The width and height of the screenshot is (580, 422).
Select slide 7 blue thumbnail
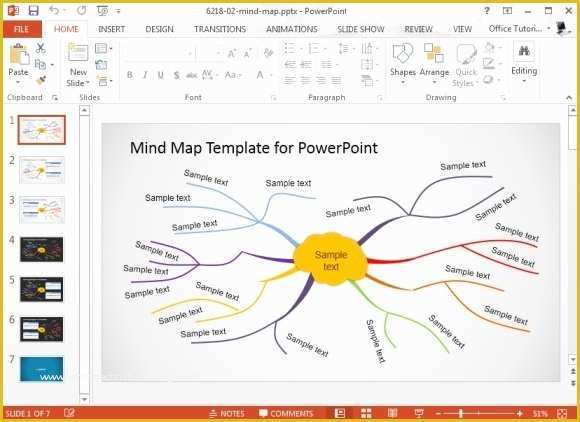coord(41,369)
